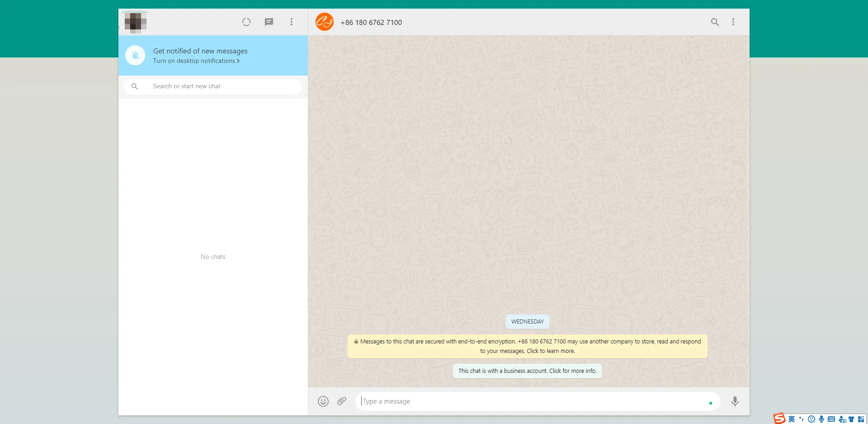Open the emoji picker beside message box
Viewport: 868px width, 424px height.
point(323,401)
